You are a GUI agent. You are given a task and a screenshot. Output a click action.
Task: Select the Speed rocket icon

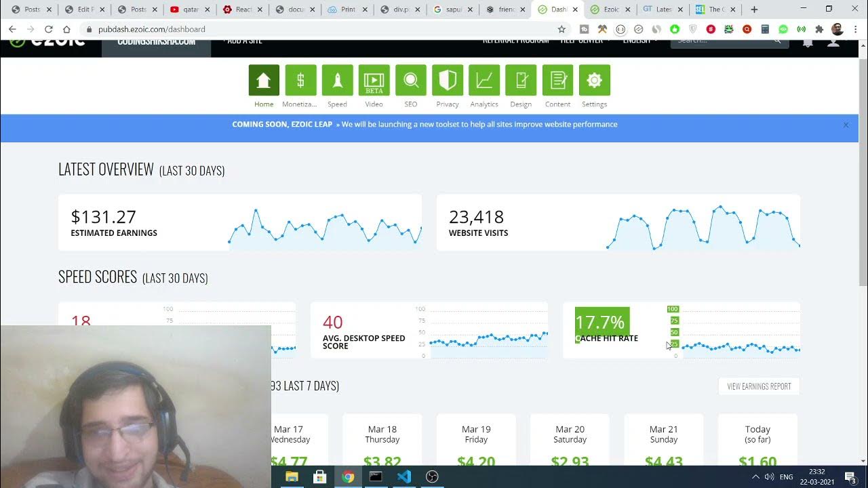tap(337, 81)
